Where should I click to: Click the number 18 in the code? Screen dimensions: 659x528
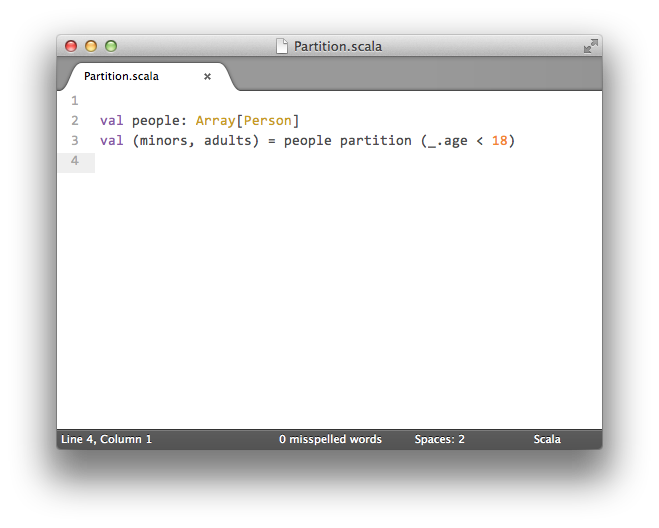(x=499, y=141)
